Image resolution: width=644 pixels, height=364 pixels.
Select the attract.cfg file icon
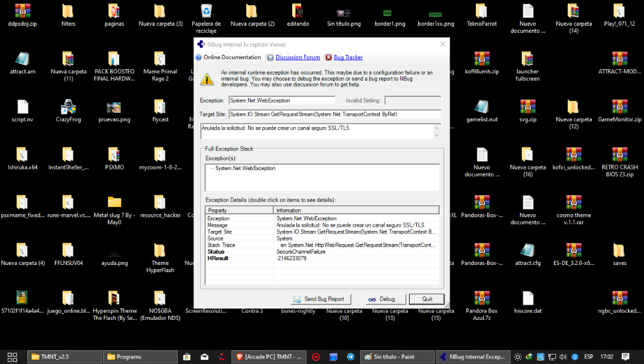tap(528, 251)
